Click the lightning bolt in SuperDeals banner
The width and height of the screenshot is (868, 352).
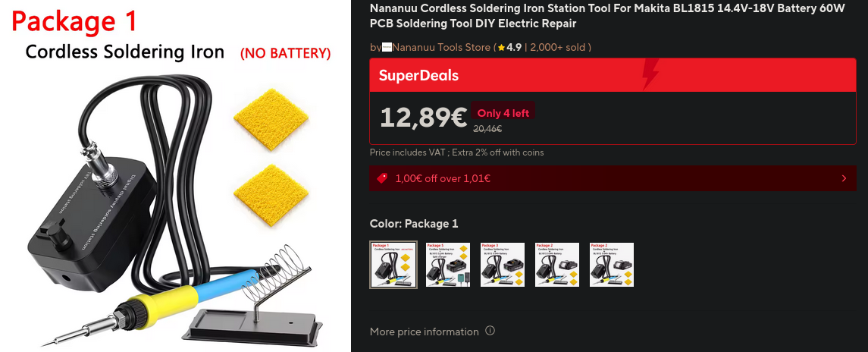(650, 74)
